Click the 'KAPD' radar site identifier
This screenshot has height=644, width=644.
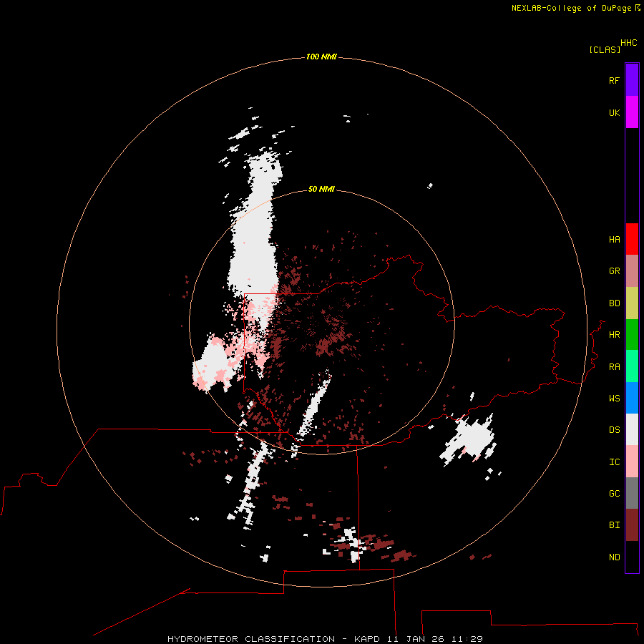(x=366, y=639)
